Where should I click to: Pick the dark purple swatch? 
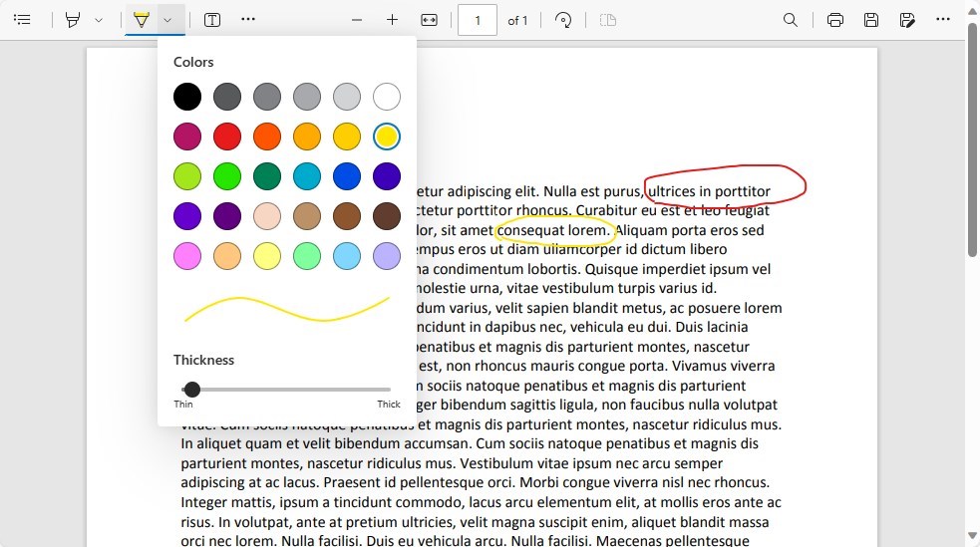227,216
